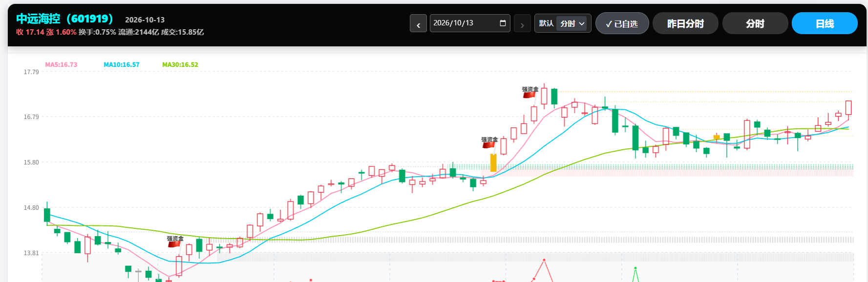Viewport: 868px width, 282px height.
Task: Click the rightmost 强资金 red flag marker
Action: click(x=529, y=95)
